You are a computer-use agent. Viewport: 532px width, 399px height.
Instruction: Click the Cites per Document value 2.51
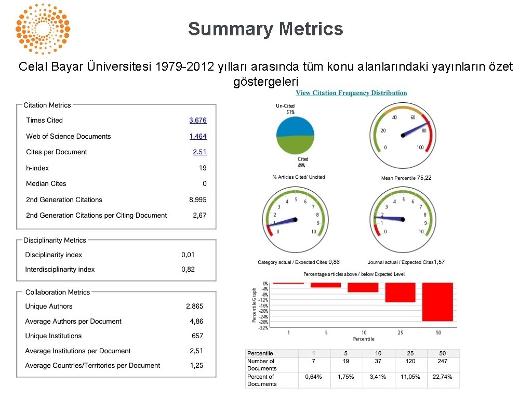tap(200, 152)
